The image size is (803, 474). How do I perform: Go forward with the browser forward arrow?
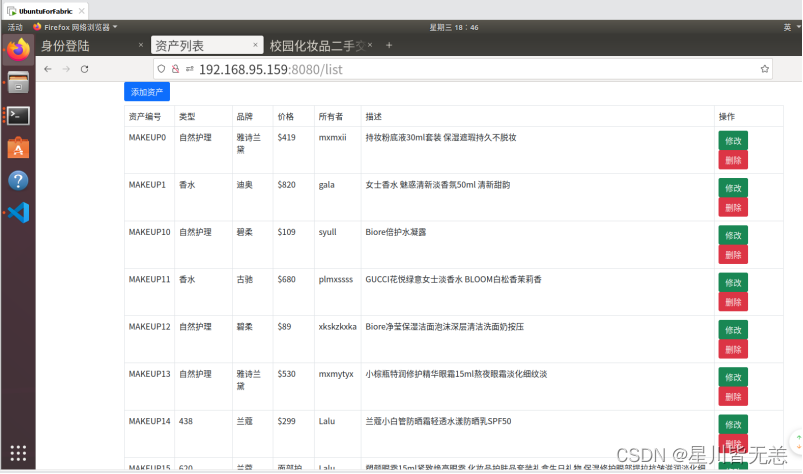point(66,69)
